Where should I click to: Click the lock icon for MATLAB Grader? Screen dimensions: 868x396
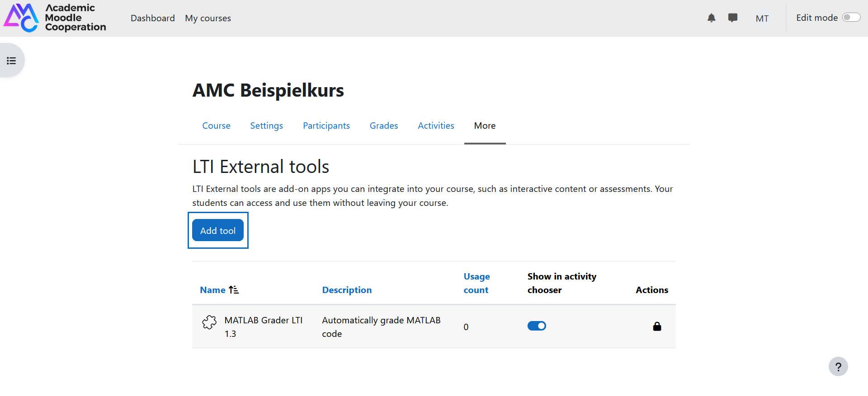pos(657,326)
